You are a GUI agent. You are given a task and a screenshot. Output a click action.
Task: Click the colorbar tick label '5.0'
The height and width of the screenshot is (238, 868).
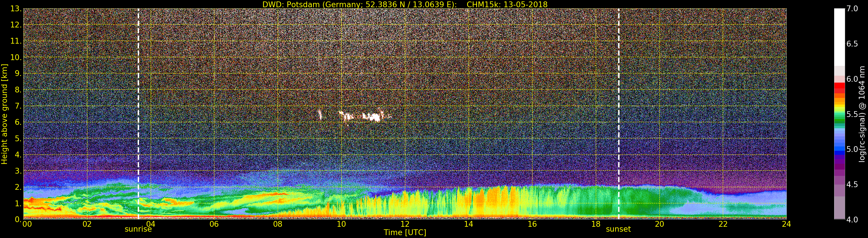coord(852,149)
